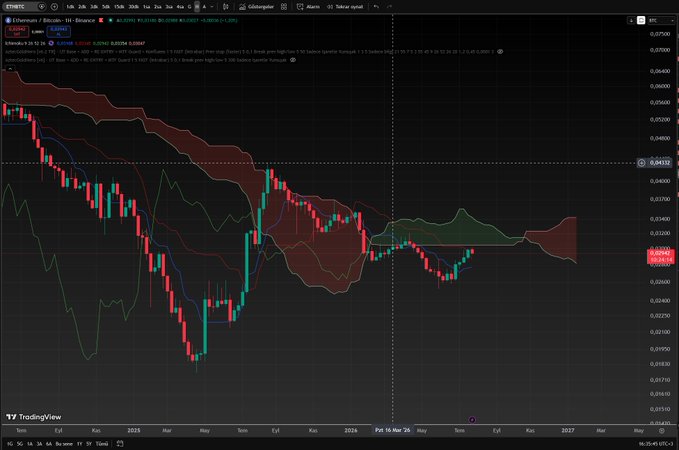Click the plus icon beside the 0,04332 label
The width and height of the screenshot is (679, 450).
click(641, 163)
